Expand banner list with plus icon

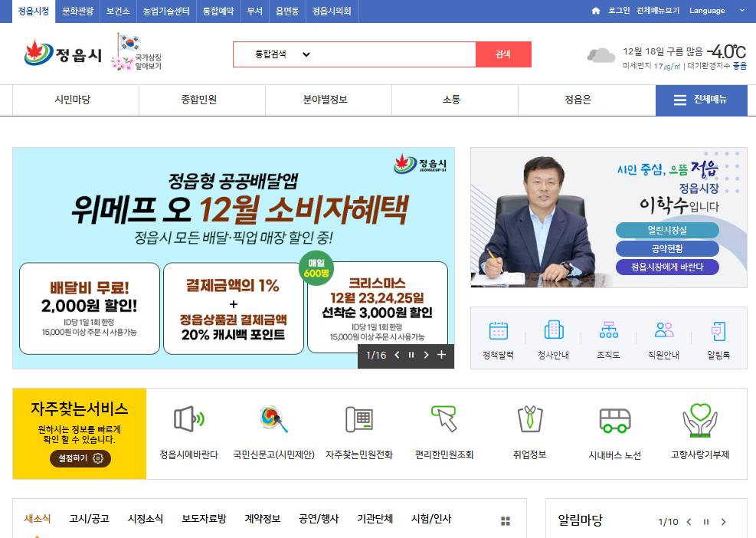point(441,355)
